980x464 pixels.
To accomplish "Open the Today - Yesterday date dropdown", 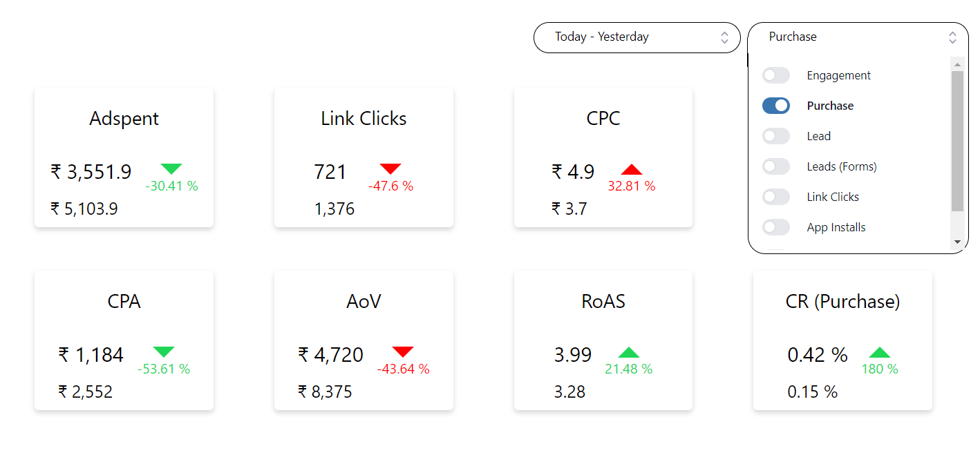I will [637, 37].
